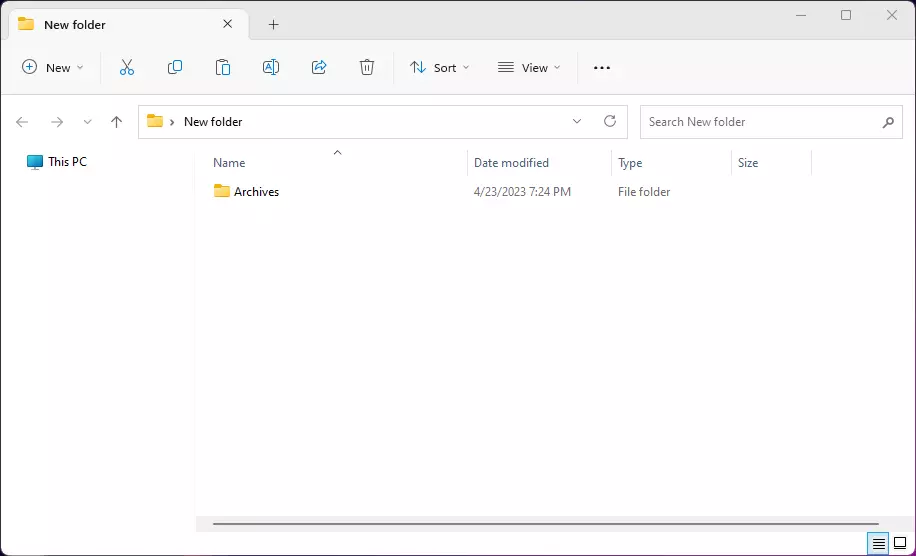Screen dimensions: 916x556
Task: Open the View layout dropdown
Action: pos(529,67)
